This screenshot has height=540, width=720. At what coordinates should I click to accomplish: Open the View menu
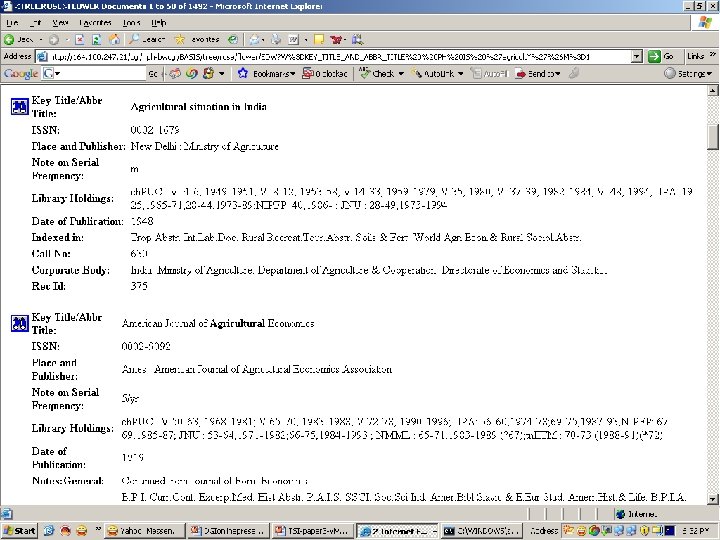(60, 22)
